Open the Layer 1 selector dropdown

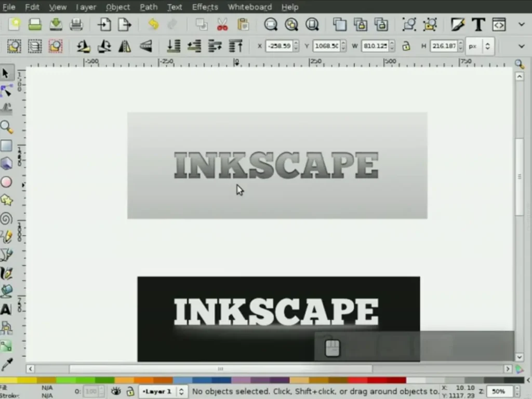coord(162,391)
